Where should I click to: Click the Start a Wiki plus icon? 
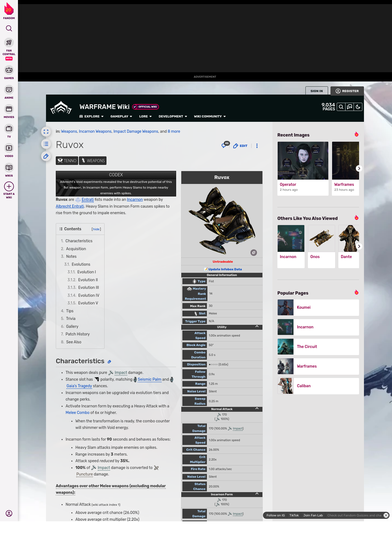coord(9,187)
